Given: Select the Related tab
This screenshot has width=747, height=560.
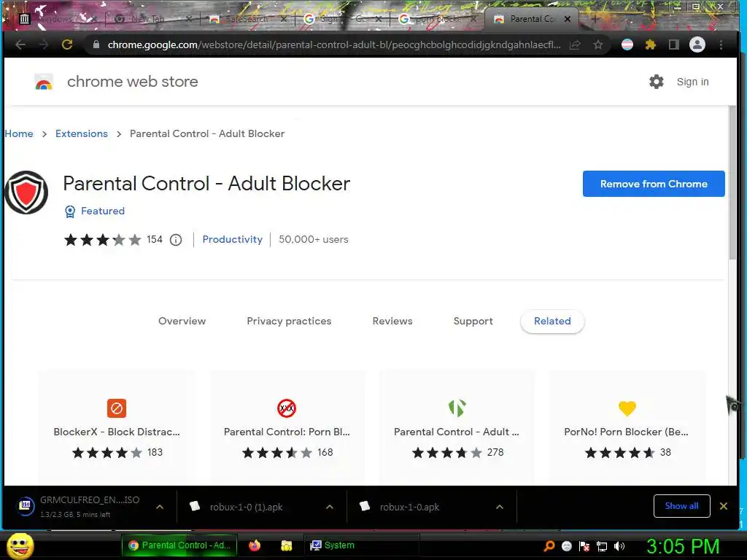Looking at the screenshot, I should [552, 321].
